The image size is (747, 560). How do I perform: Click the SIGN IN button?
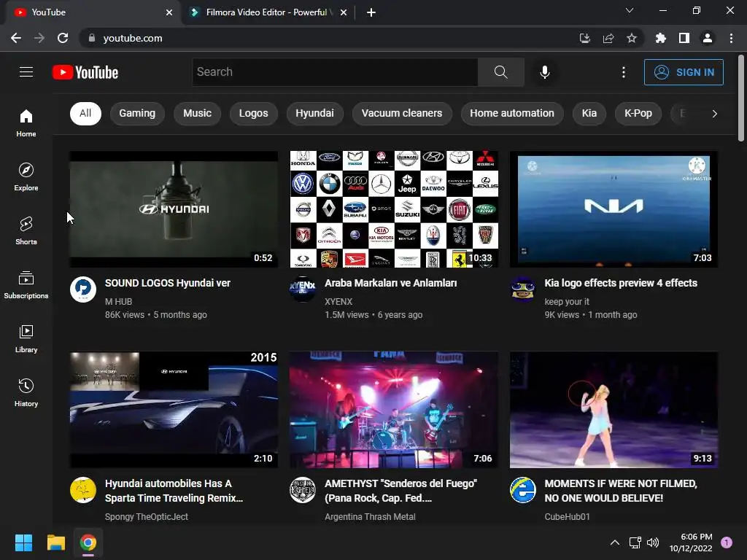[x=683, y=72]
